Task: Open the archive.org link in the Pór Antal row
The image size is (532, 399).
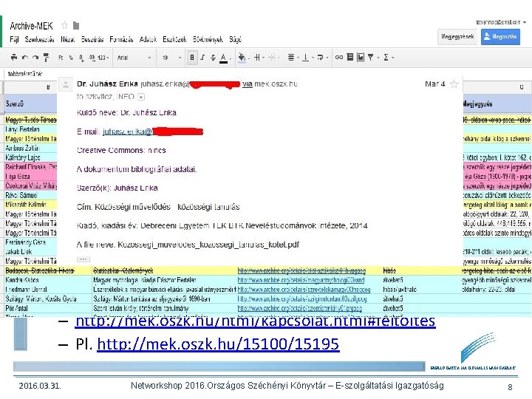Action: (299, 308)
